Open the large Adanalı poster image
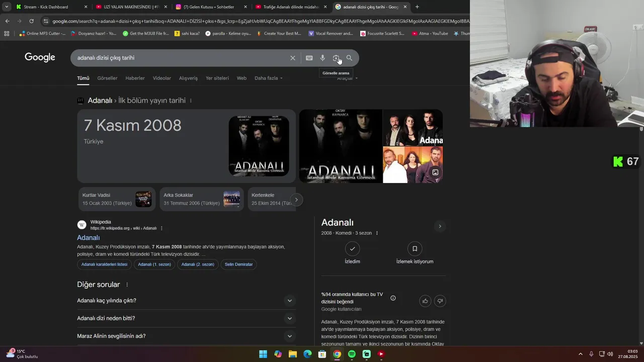Viewport: 644px width, 362px height. click(341, 146)
